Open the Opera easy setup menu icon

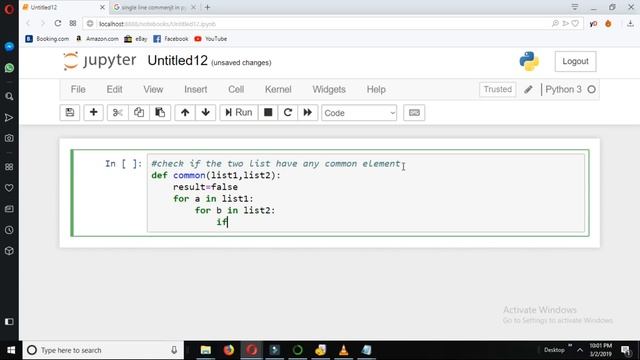point(575,7)
